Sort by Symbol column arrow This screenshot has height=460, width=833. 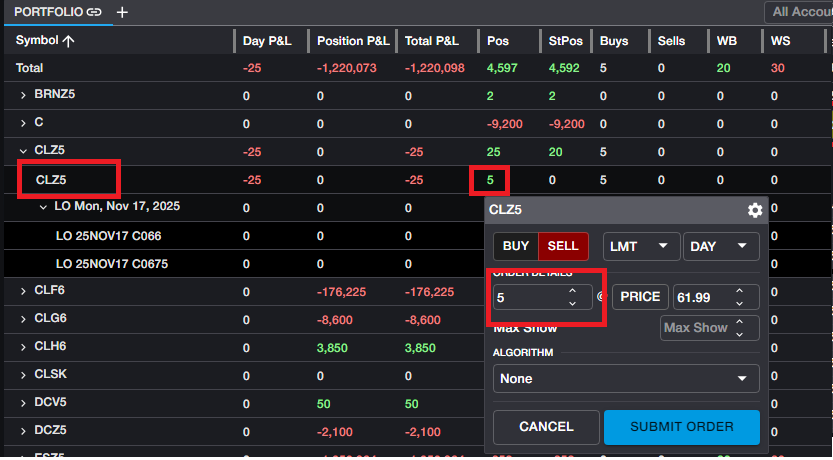click(x=68, y=41)
